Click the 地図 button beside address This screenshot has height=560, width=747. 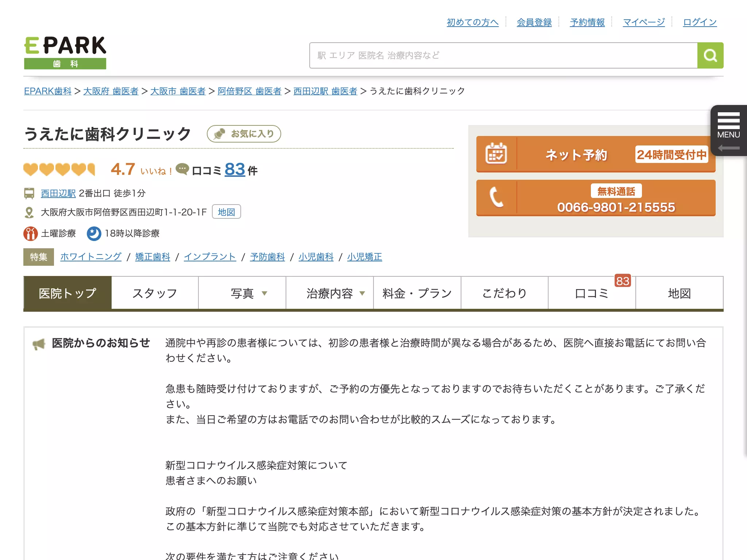pos(227,212)
